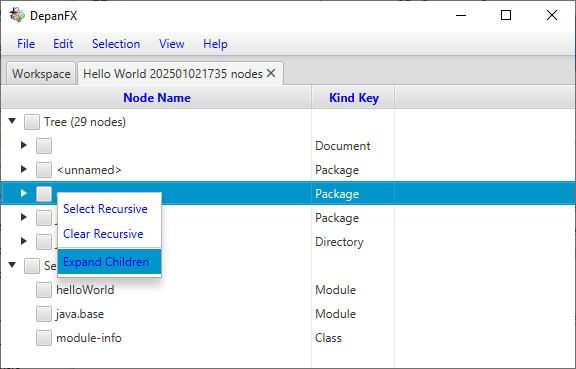Open the File menu
Screen dimensions: 576x369
click(26, 44)
